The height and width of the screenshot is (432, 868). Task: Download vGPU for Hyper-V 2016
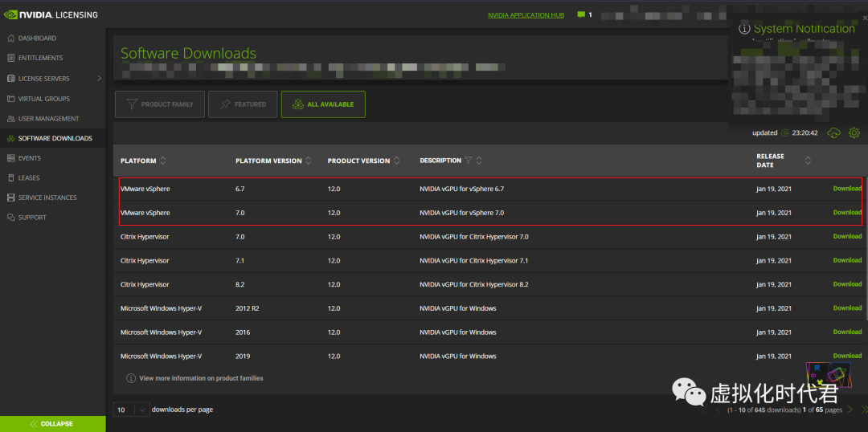point(848,332)
